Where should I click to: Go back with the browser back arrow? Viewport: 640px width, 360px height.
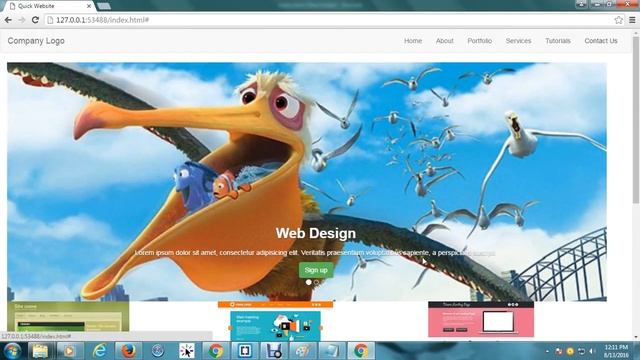(8, 20)
